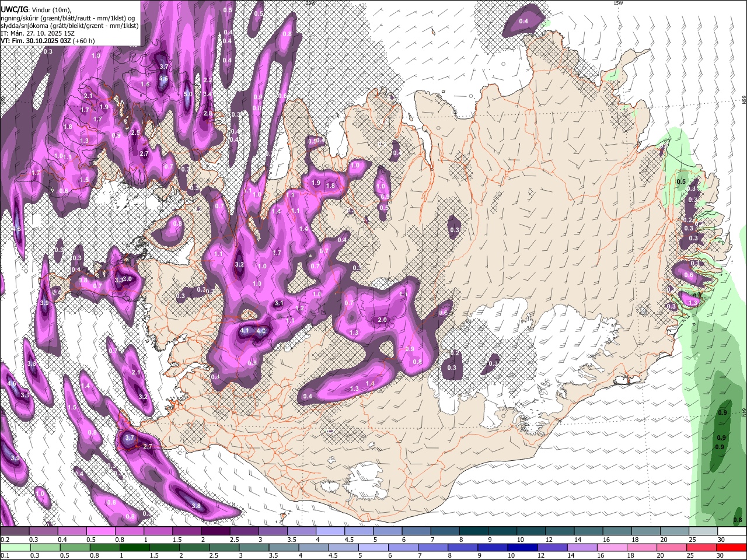This screenshot has width=747, height=560.
Task: Click the 'VT: Fim. 30.10.2025 03Z' valid time
Action: (x=36, y=41)
